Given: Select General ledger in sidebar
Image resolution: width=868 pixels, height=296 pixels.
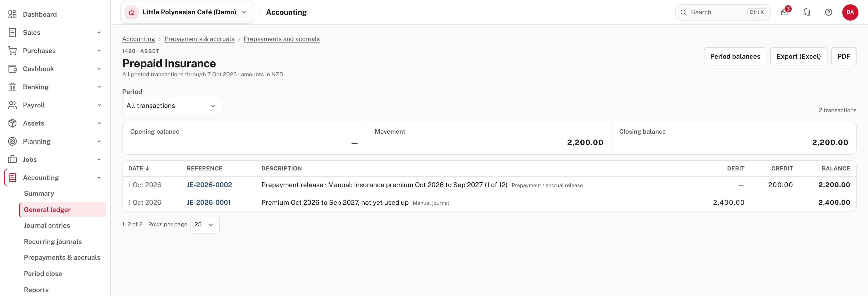Looking at the screenshot, I should pyautogui.click(x=63, y=210).
